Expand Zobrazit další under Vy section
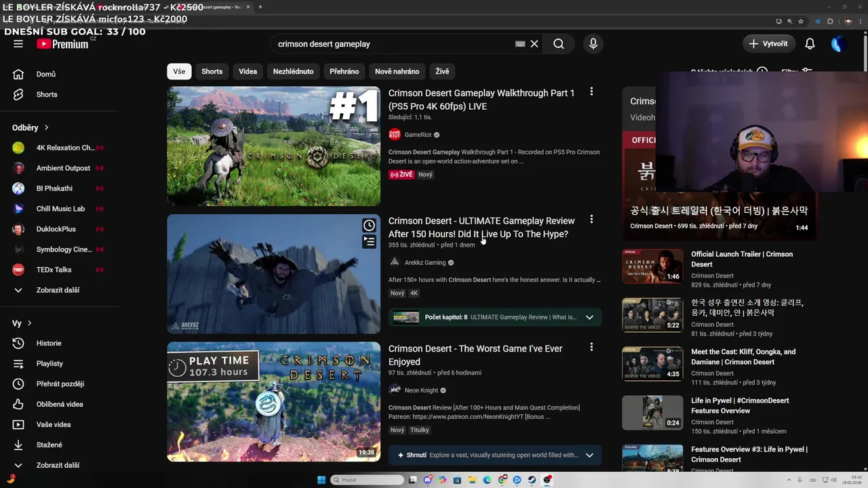Viewport: 868px width, 488px height. pyautogui.click(x=59, y=465)
